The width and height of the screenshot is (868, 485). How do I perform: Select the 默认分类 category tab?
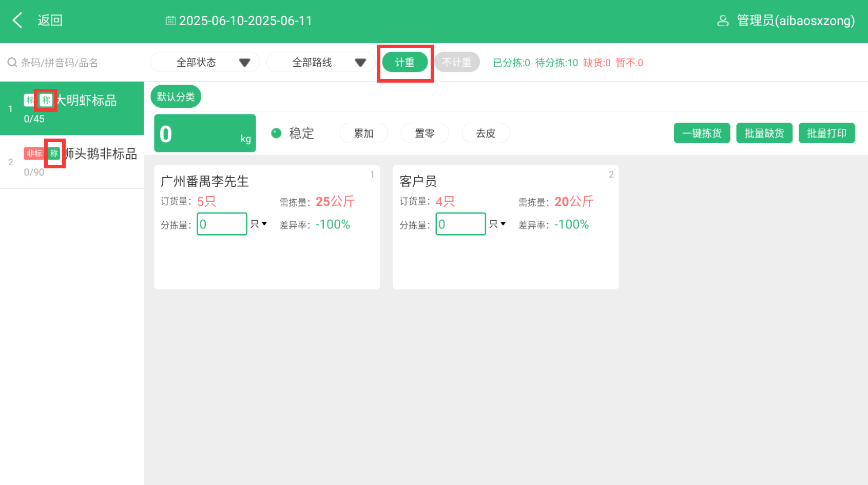click(x=176, y=96)
